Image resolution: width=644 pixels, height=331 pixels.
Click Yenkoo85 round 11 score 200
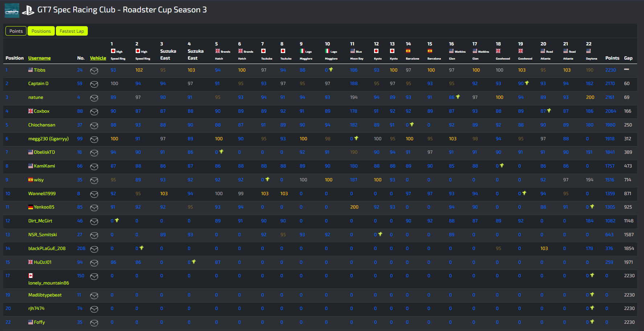point(354,207)
